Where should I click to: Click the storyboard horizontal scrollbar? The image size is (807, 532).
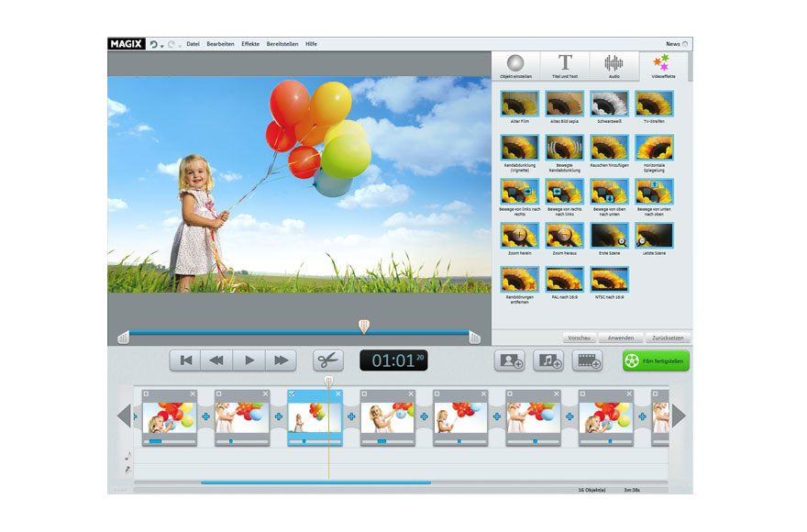[315, 482]
